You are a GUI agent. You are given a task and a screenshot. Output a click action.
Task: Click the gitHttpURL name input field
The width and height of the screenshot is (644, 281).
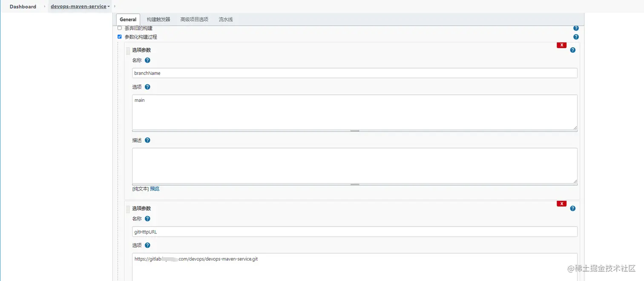(355, 232)
